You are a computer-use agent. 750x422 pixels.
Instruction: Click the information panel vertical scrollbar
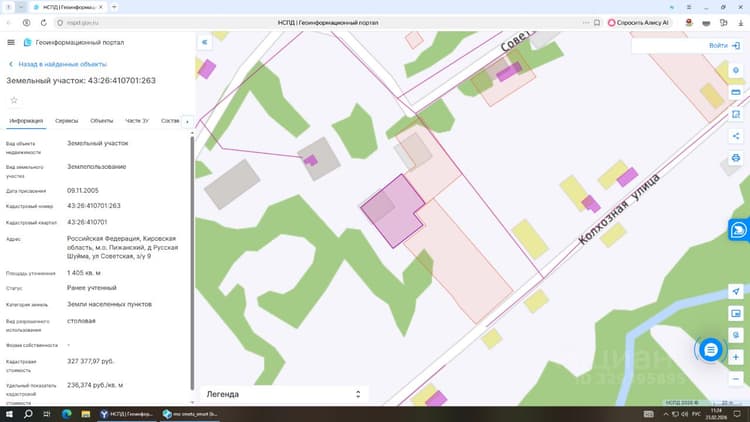192,263
